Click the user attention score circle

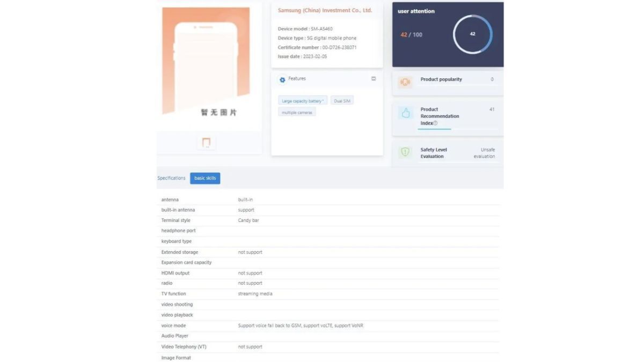[x=473, y=34]
